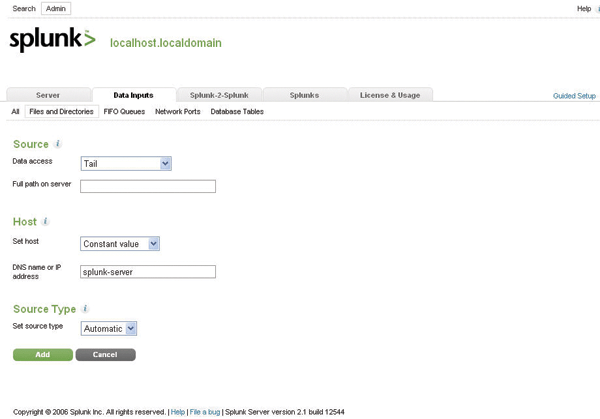Select the FIFO Queues sub-tab
Image resolution: width=600 pixels, height=419 pixels.
tap(124, 112)
